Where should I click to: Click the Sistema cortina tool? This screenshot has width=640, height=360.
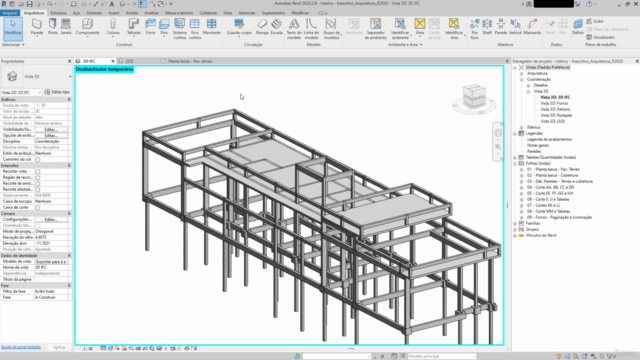(x=180, y=29)
